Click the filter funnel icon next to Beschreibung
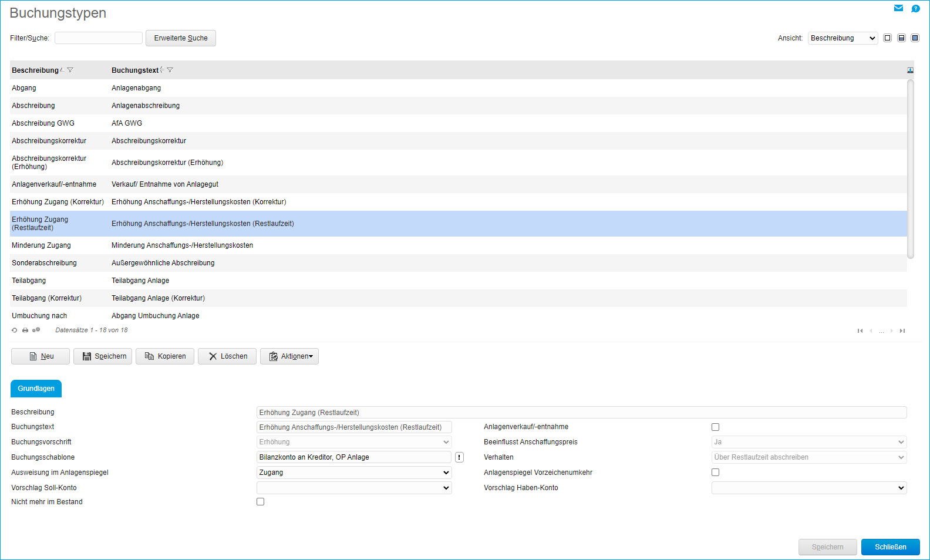The width and height of the screenshot is (930, 560). pyautogui.click(x=70, y=70)
